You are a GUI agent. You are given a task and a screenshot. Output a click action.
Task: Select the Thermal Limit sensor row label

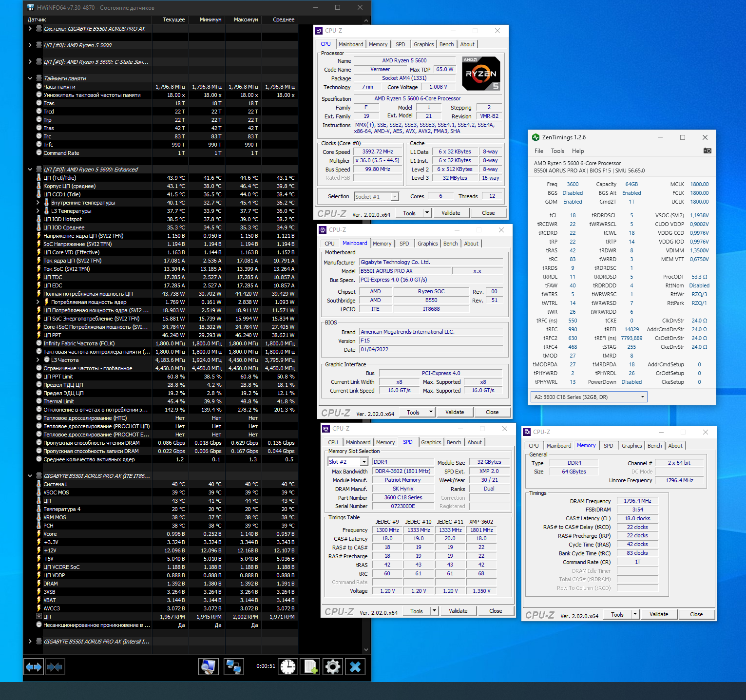[59, 401]
